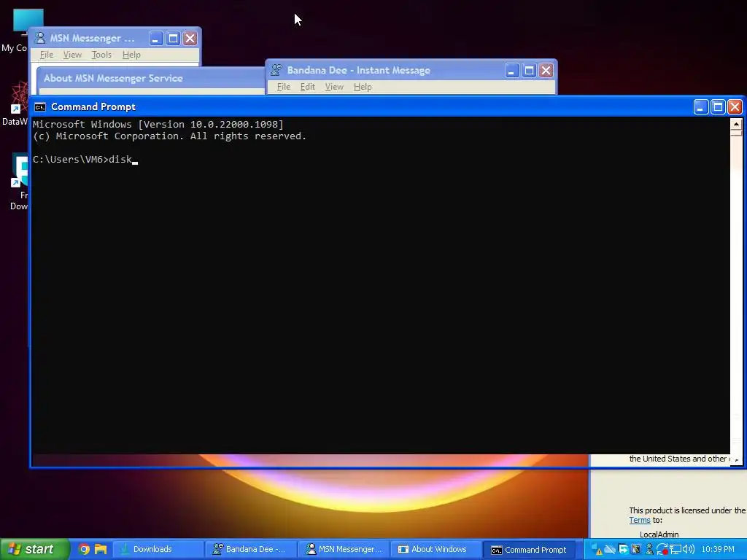This screenshot has height=560, width=747.
Task: Close the Command Prompt window
Action: 735,106
